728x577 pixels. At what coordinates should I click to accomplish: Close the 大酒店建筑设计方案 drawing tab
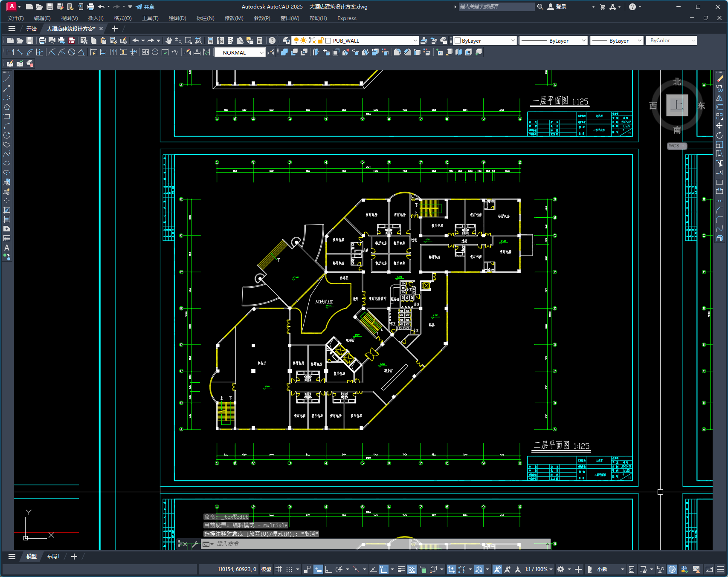(x=101, y=29)
